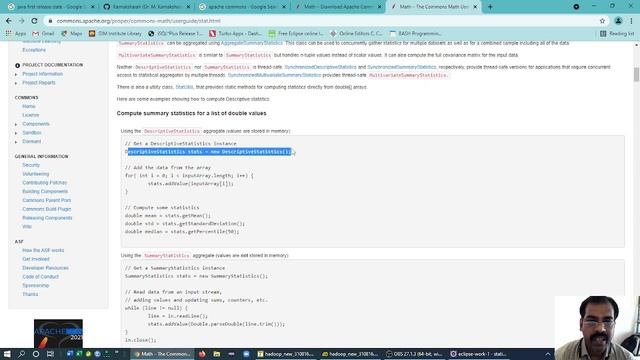This screenshot has height=360, width=640.
Task: Open the Reading list panel
Action: pyautogui.click(x=617, y=33)
